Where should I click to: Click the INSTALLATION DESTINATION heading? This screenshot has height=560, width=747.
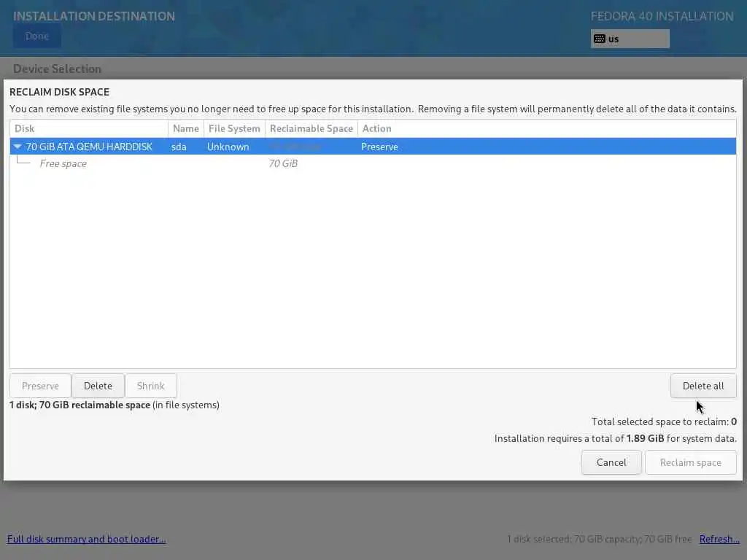(94, 16)
